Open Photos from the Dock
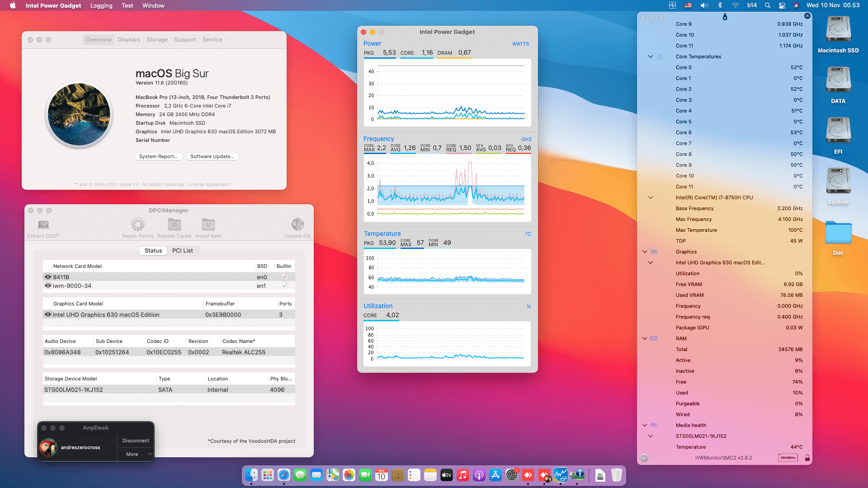Image resolution: width=868 pixels, height=488 pixels. coord(349,475)
